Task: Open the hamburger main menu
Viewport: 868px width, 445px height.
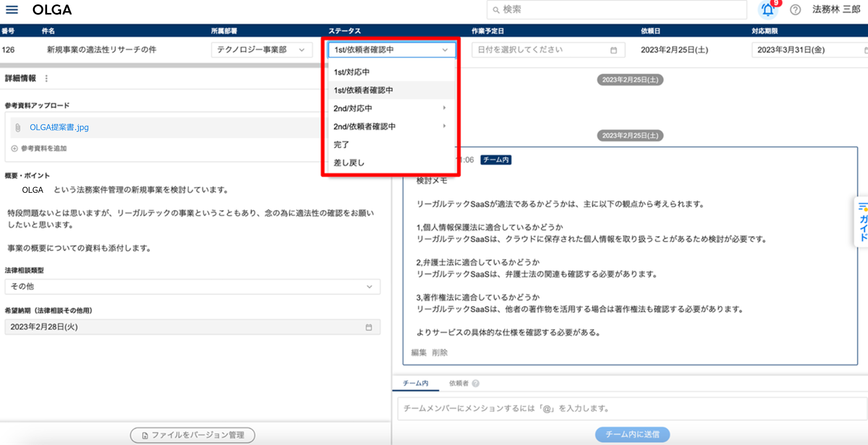Action: pyautogui.click(x=12, y=9)
